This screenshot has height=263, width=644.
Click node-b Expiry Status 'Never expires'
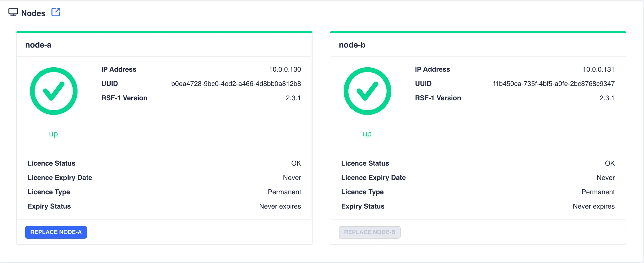tap(594, 206)
